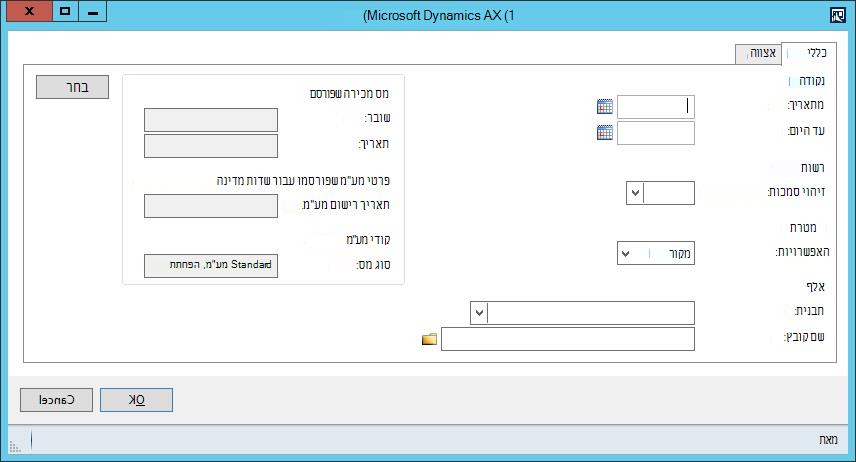Click into the שם קובץ file name field
The image size is (856, 462).
pyautogui.click(x=568, y=339)
